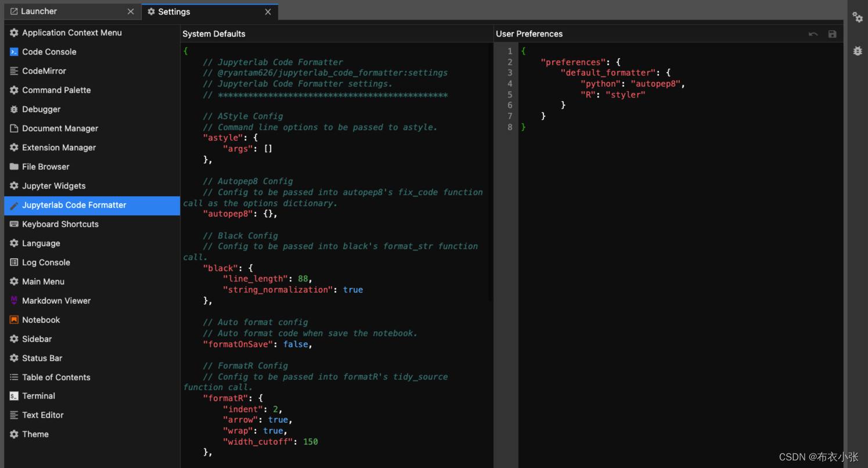Click the Text Editor lines icon

pyautogui.click(x=14, y=415)
